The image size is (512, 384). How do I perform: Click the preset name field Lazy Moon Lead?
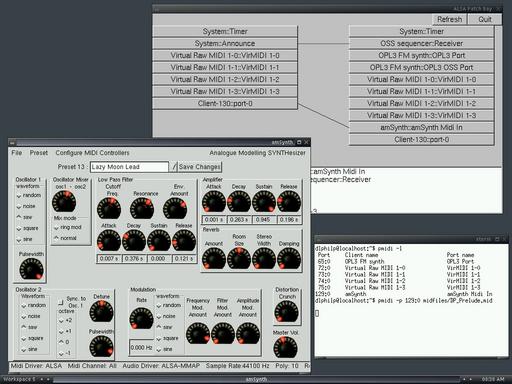pyautogui.click(x=129, y=167)
